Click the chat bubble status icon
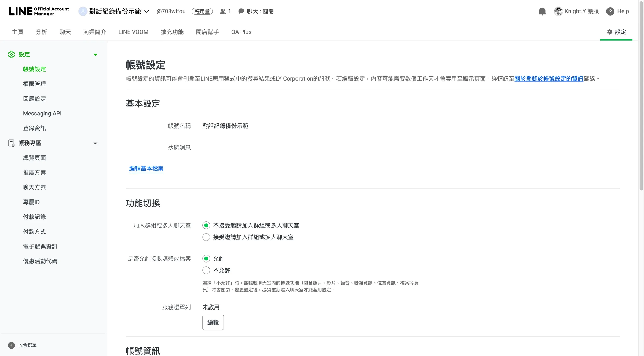Screen dimensions: 644x356 pyautogui.click(x=241, y=11)
